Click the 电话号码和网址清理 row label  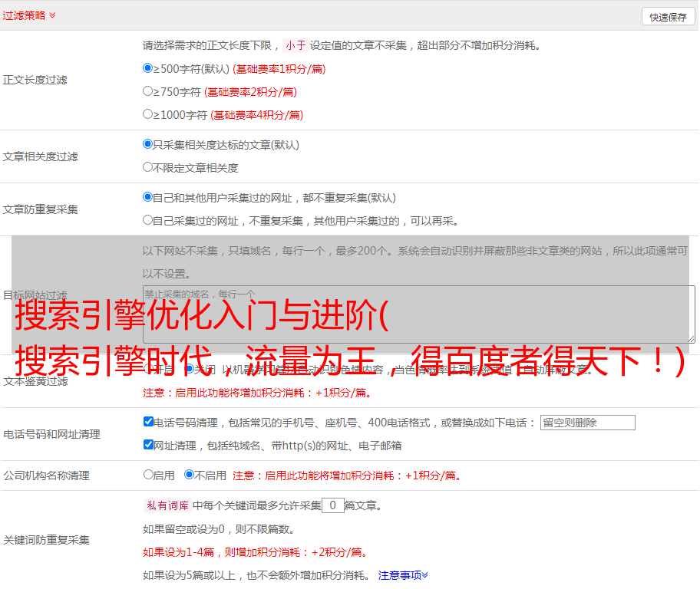coord(51,435)
